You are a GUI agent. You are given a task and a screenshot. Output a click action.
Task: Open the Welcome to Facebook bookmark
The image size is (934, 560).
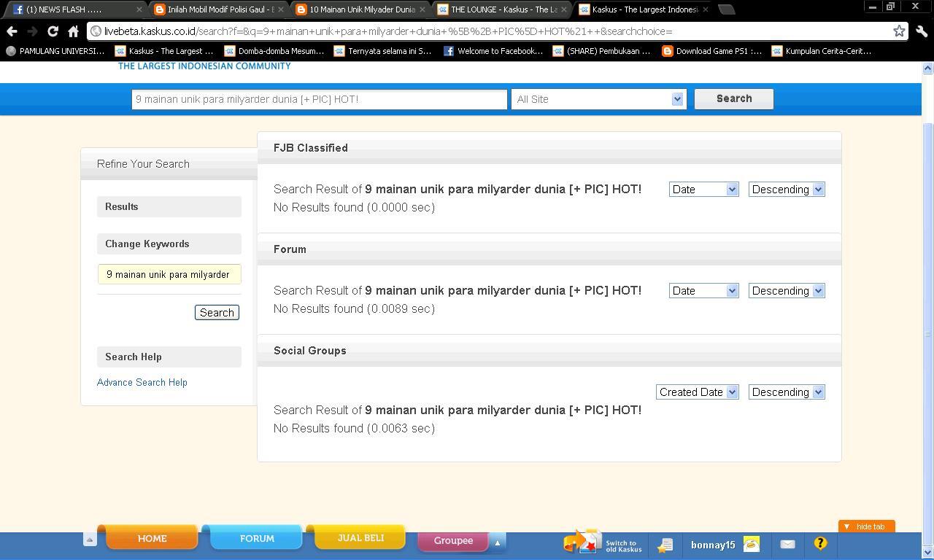(493, 51)
